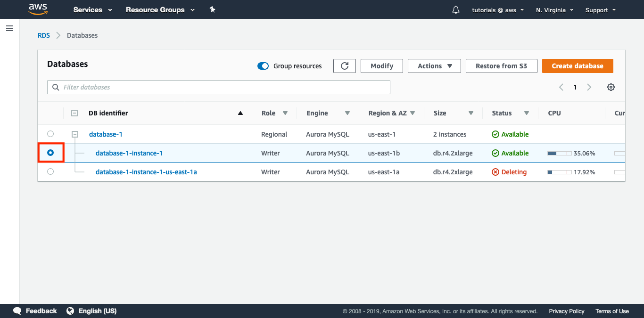The image size is (644, 318).
Task: Focus the Filter databases search field
Action: point(219,87)
